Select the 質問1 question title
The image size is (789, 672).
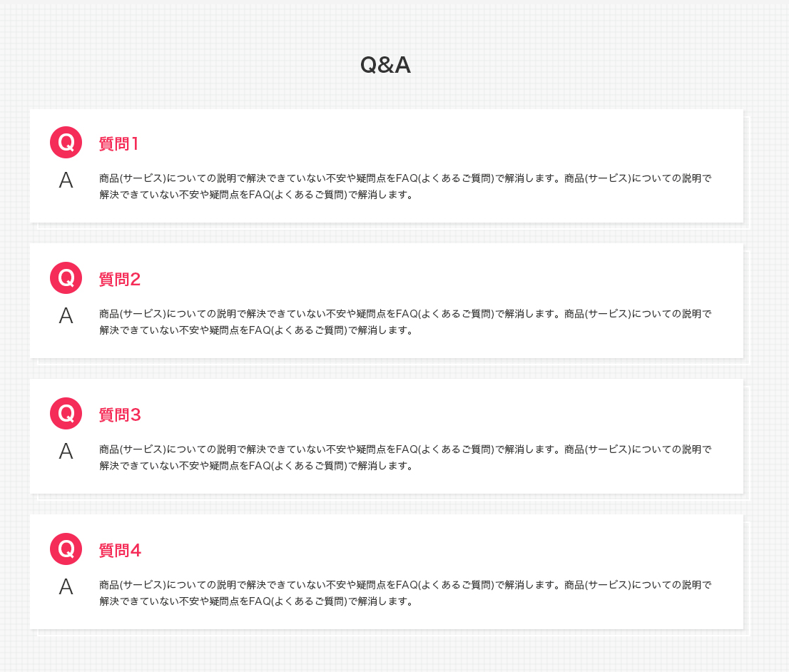point(118,143)
